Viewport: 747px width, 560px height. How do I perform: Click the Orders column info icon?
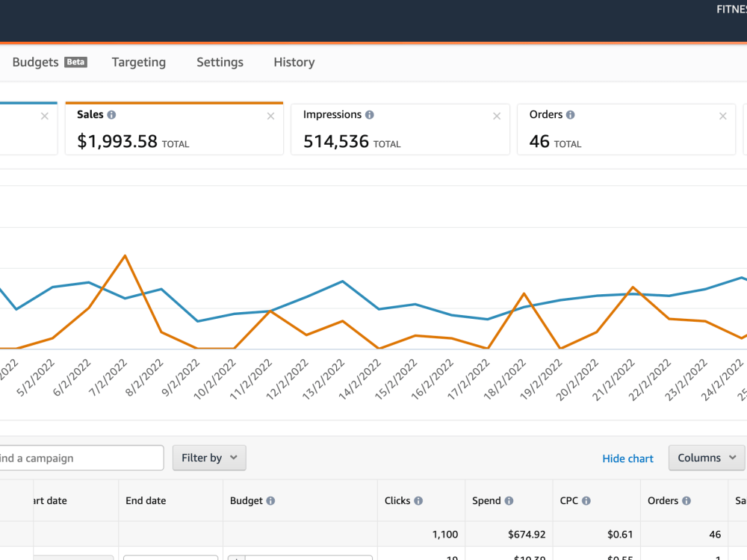(686, 501)
